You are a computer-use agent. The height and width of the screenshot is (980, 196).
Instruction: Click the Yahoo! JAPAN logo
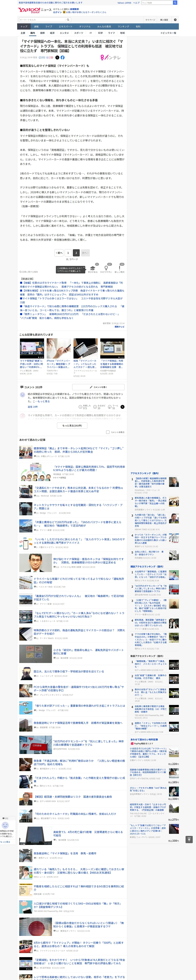29,10
